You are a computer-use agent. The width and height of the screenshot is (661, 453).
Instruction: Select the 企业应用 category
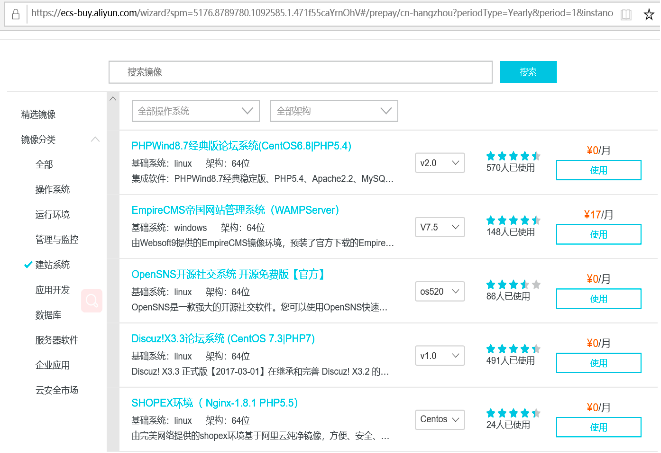53,365
